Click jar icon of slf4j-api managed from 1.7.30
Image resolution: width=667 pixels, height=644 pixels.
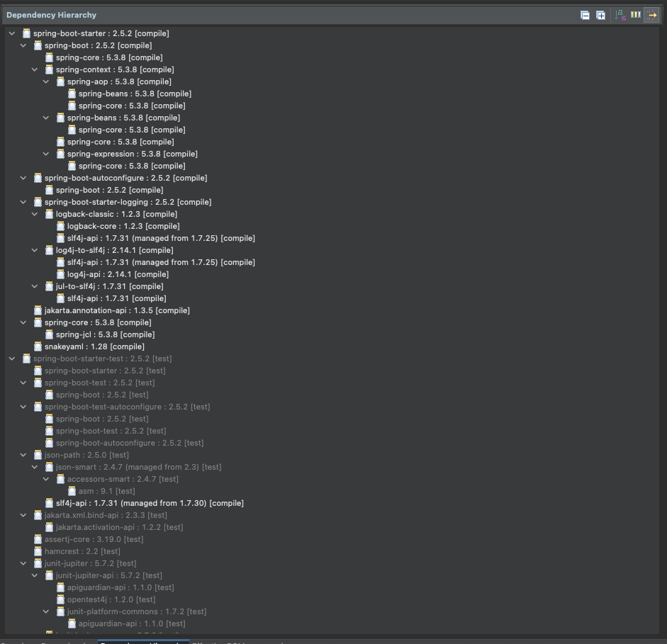point(50,503)
